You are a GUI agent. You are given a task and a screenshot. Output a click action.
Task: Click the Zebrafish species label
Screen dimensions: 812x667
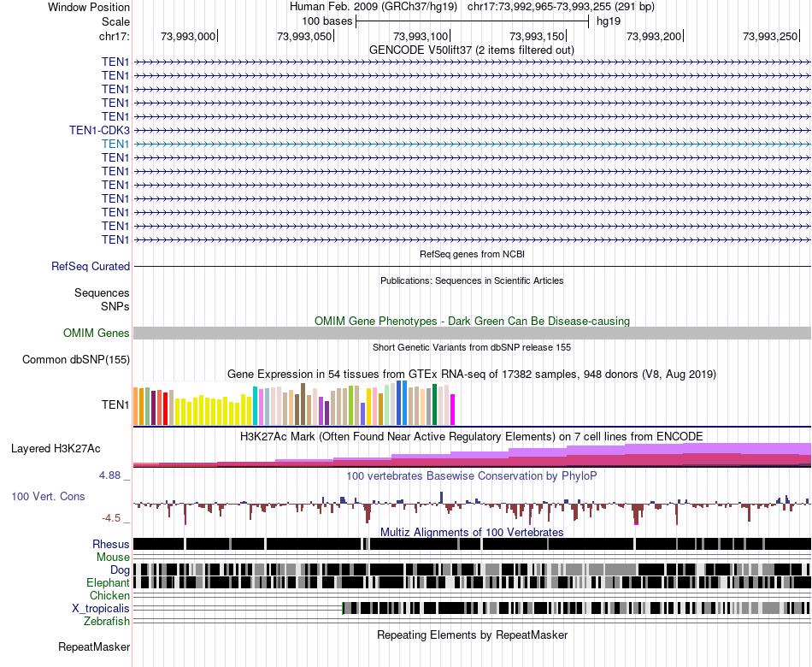click(x=107, y=622)
